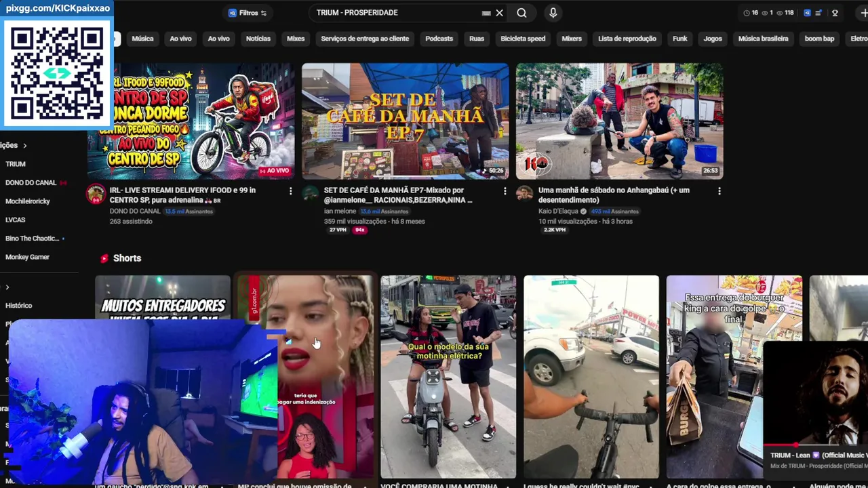Click Kaio D'Elaqua channel avatar

pyautogui.click(x=525, y=194)
